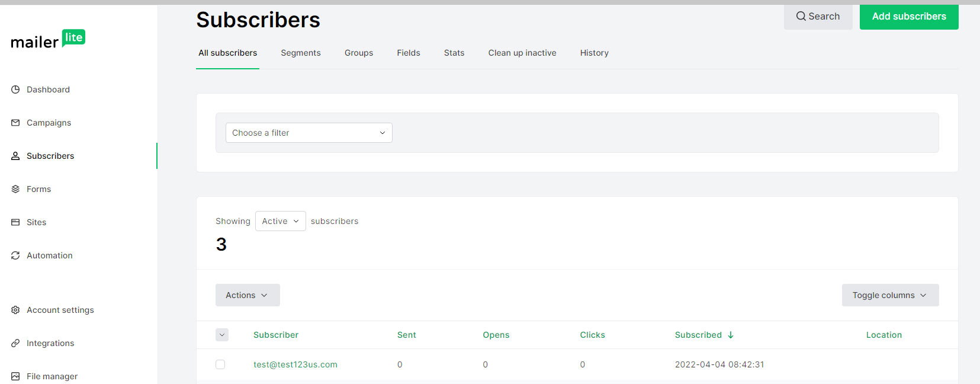Click the Integrations link icon
Viewport: 980px width, 384px height.
coord(15,343)
